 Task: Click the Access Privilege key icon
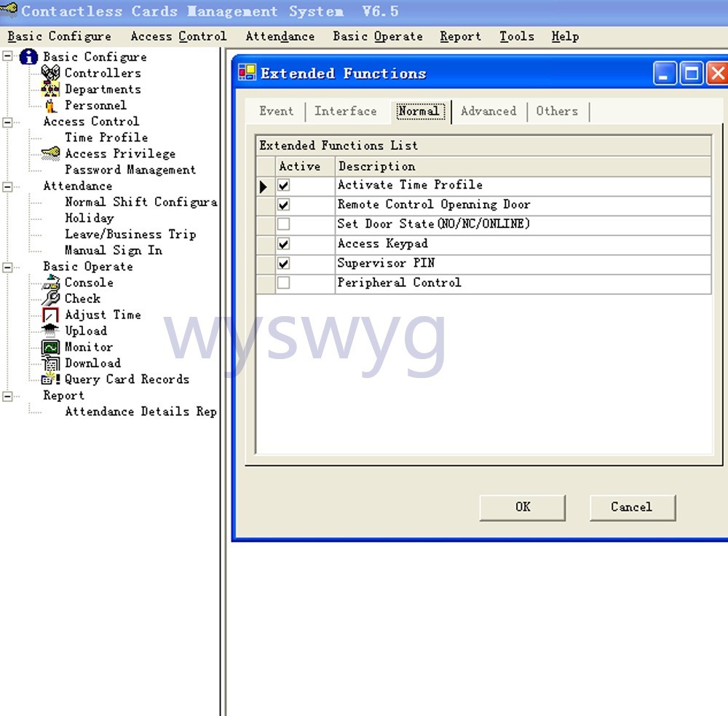pyautogui.click(x=50, y=154)
